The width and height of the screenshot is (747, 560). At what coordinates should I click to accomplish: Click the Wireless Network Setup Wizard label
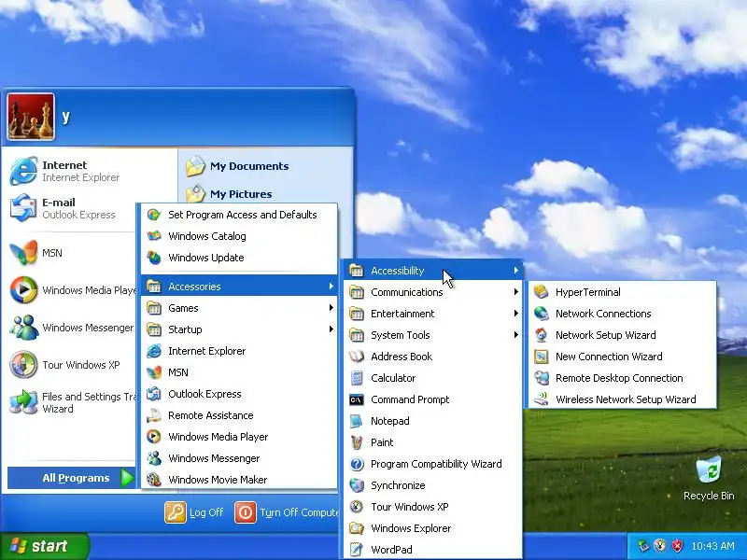(x=626, y=399)
